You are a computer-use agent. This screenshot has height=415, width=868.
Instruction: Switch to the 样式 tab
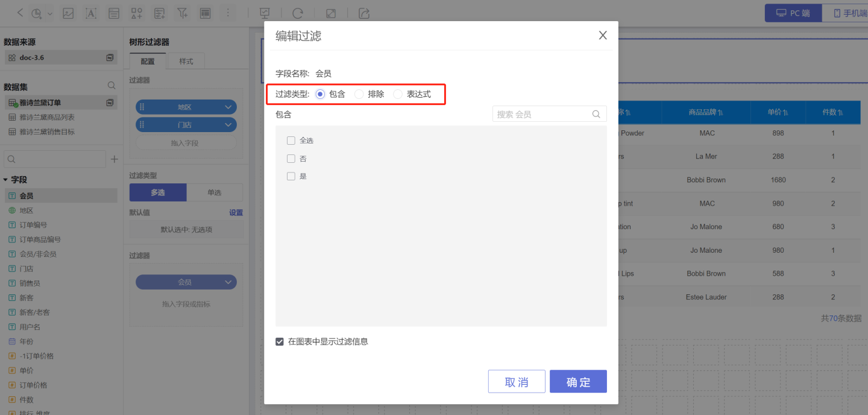186,62
